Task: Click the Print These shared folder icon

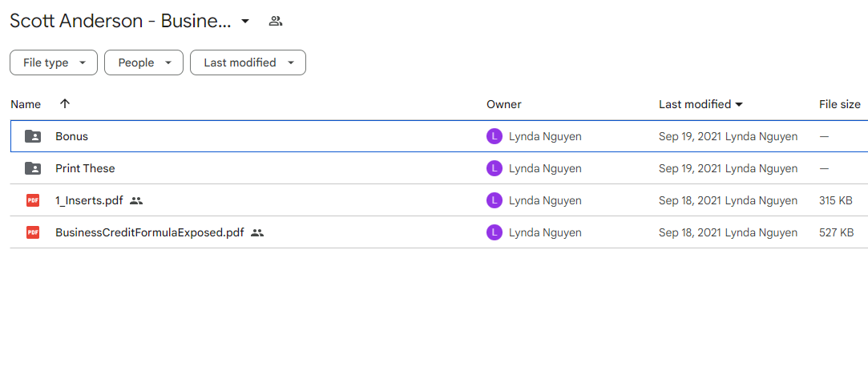Action: pos(33,168)
